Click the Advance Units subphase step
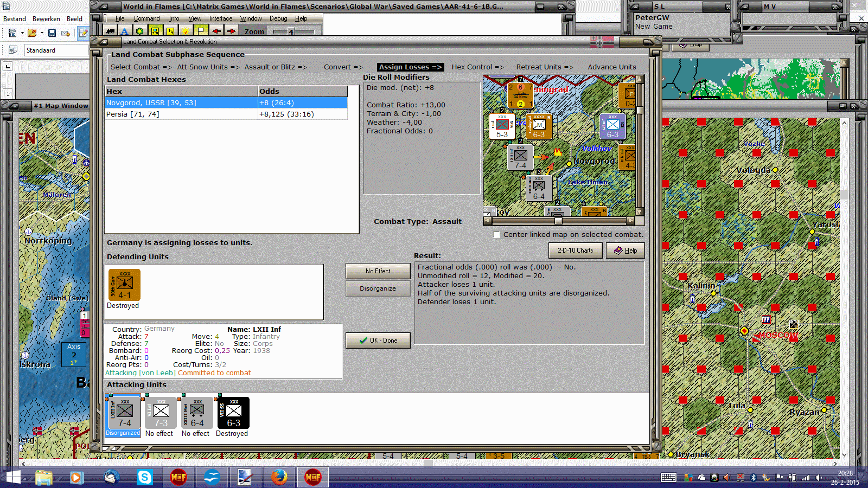This screenshot has height=488, width=868. point(612,67)
